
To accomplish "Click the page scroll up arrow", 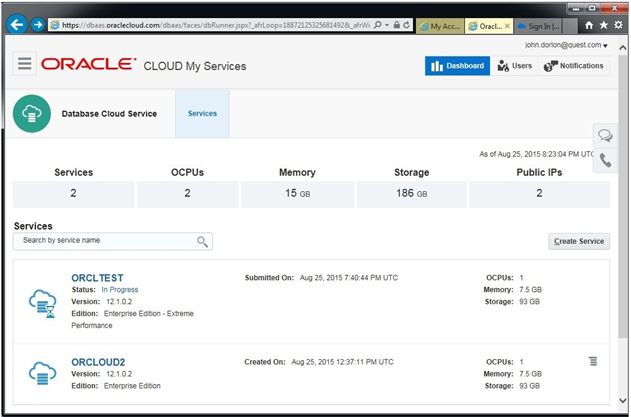I will click(x=623, y=45).
